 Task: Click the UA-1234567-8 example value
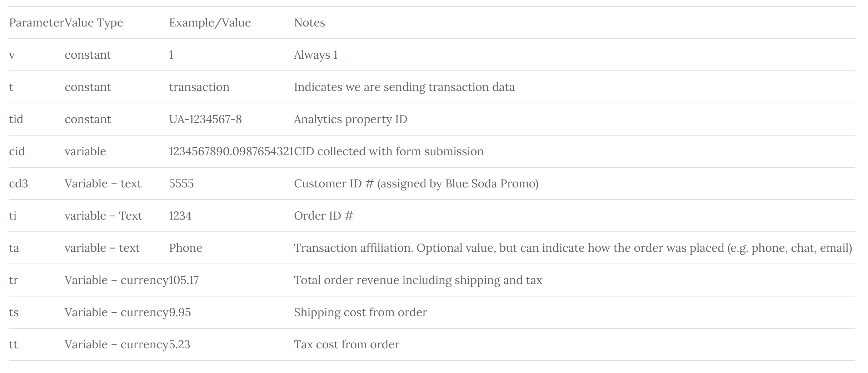pos(205,119)
